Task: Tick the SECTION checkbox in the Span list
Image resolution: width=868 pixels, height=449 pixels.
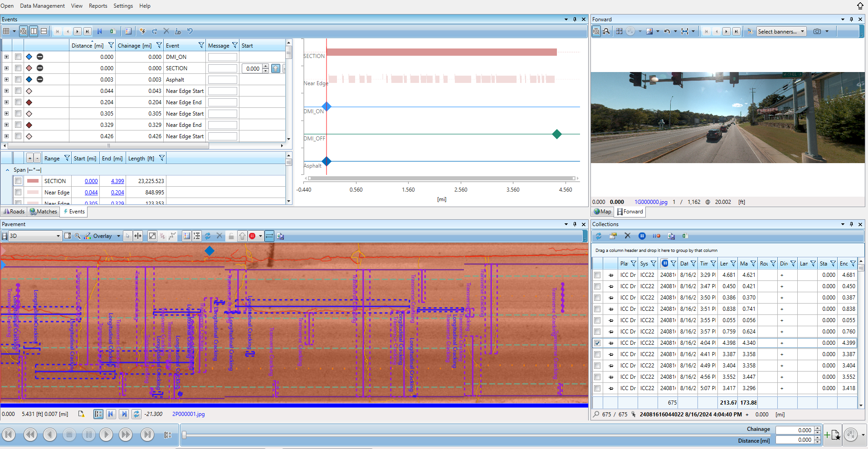Action: click(18, 180)
